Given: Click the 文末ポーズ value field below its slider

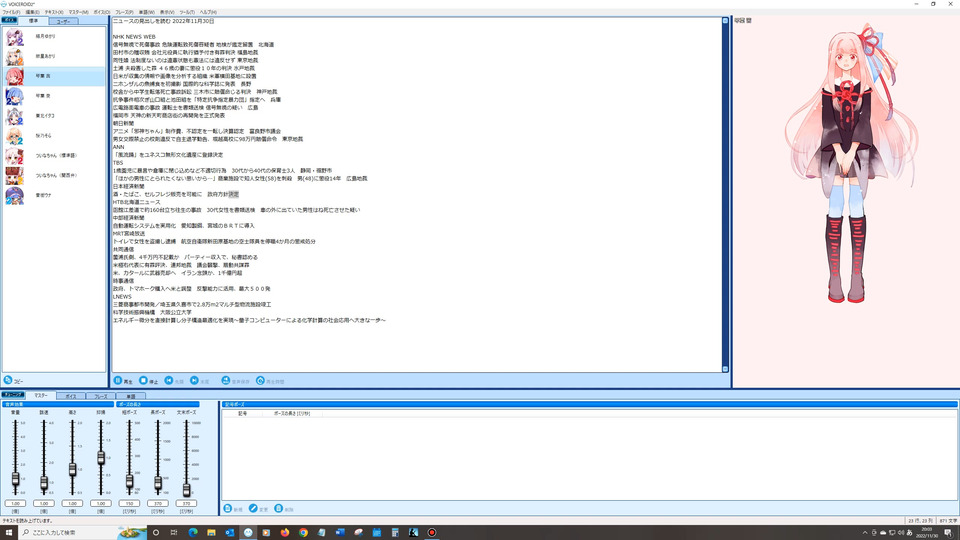Looking at the screenshot, I should pyautogui.click(x=186, y=503).
